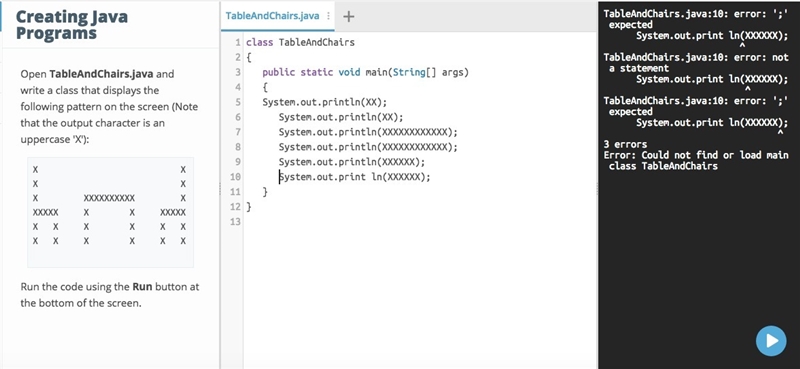Click line number 10 in the gutter
Viewport: 800px width, 369px height.
click(x=235, y=177)
